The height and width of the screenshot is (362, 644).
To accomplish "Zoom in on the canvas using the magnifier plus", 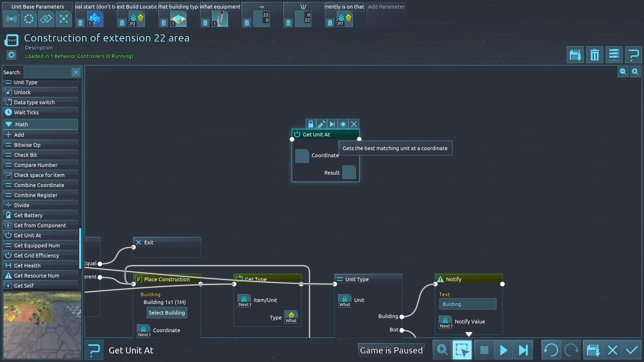I will pos(635,72).
